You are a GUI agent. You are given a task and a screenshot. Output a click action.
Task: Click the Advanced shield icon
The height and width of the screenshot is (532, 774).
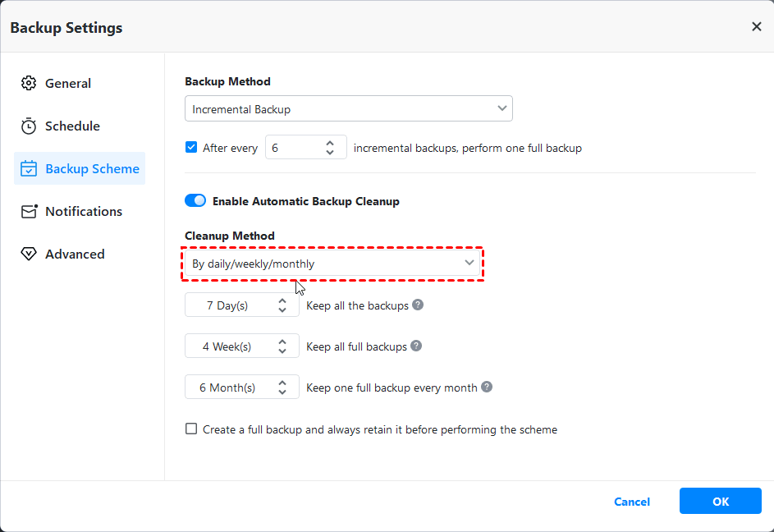coord(29,254)
